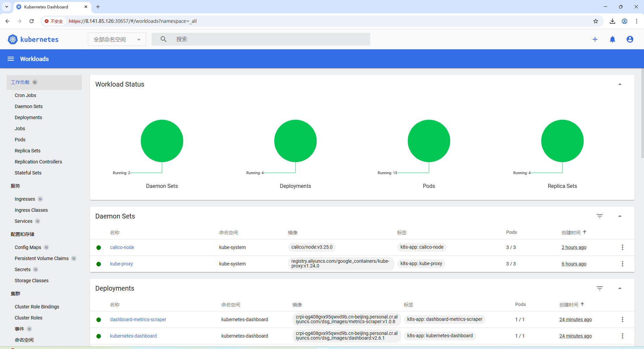
Task: Click the Replica Sets green status circle
Action: tap(562, 141)
